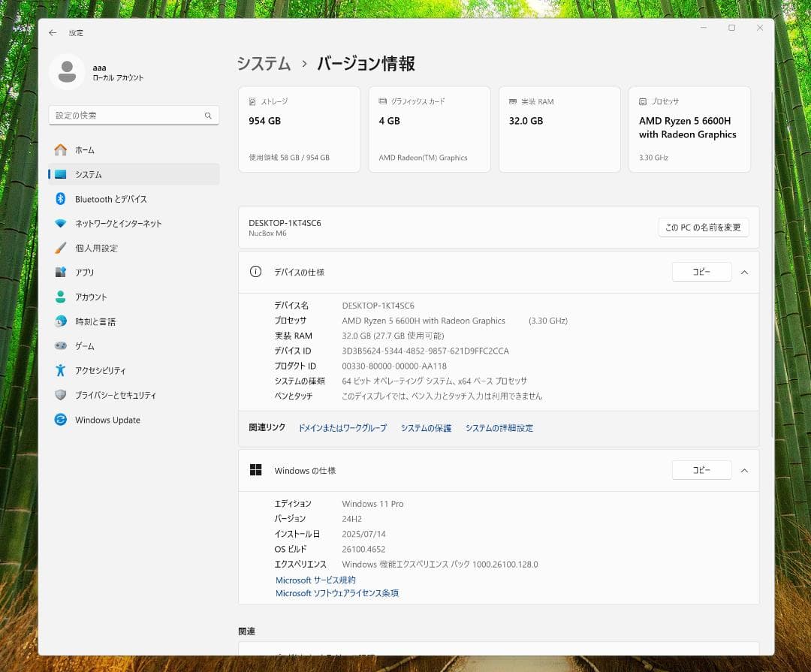Click the Home icon in the sidebar
The width and height of the screenshot is (811, 672).
[x=61, y=150]
